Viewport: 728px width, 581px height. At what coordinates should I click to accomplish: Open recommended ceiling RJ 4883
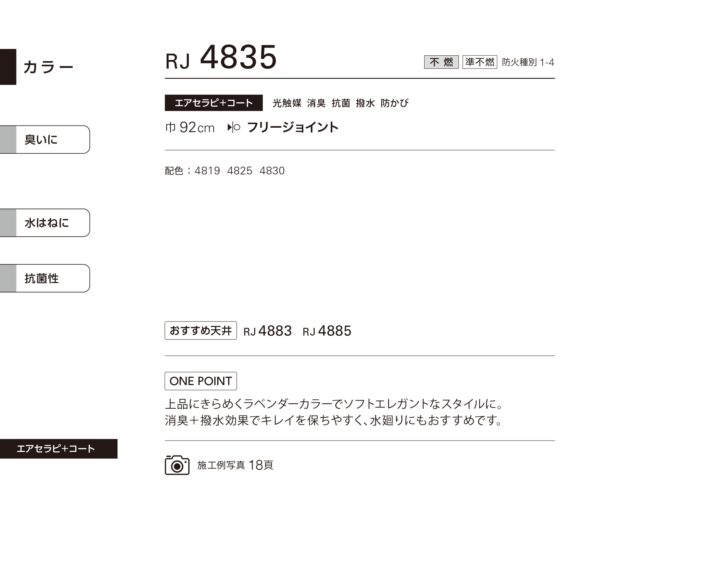pos(267,331)
